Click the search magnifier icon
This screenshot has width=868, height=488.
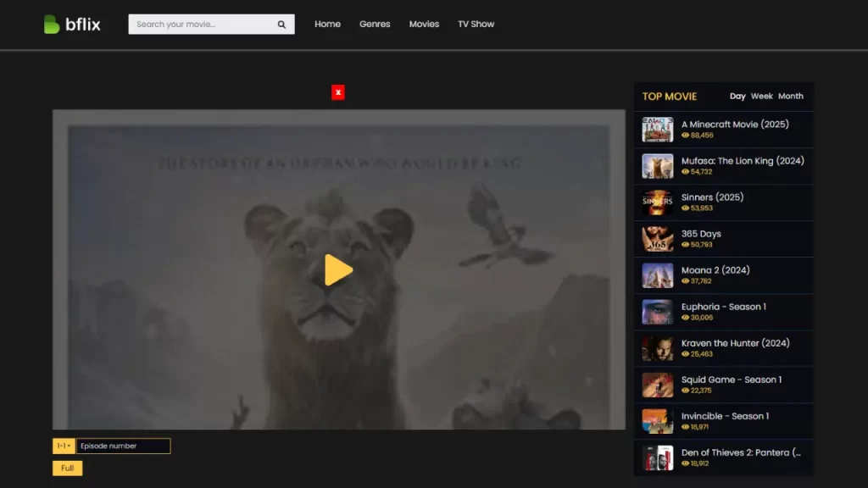pos(281,25)
